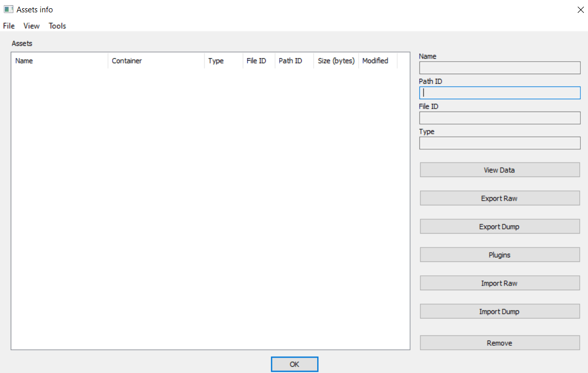The image size is (588, 373).
Task: Click the Name input field
Action: click(x=499, y=67)
